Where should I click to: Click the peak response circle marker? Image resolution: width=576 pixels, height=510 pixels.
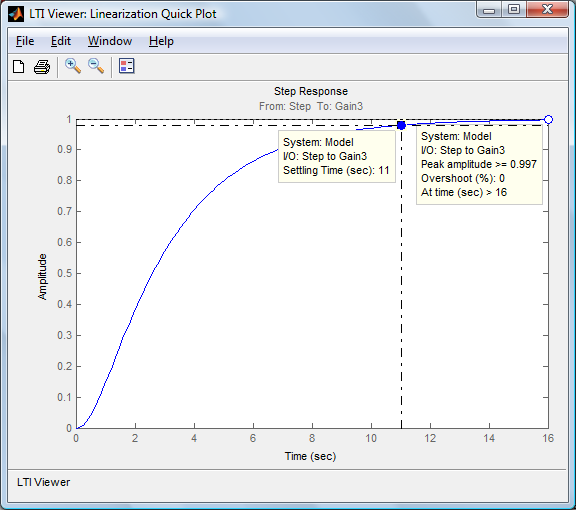548,119
